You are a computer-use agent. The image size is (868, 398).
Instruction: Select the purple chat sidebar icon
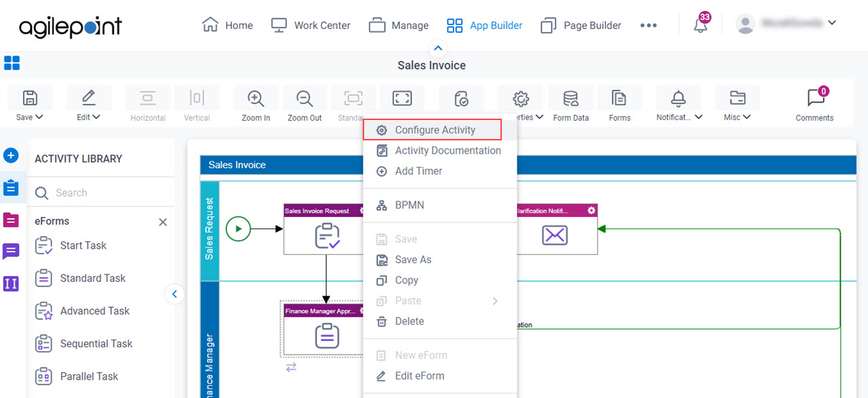[11, 252]
